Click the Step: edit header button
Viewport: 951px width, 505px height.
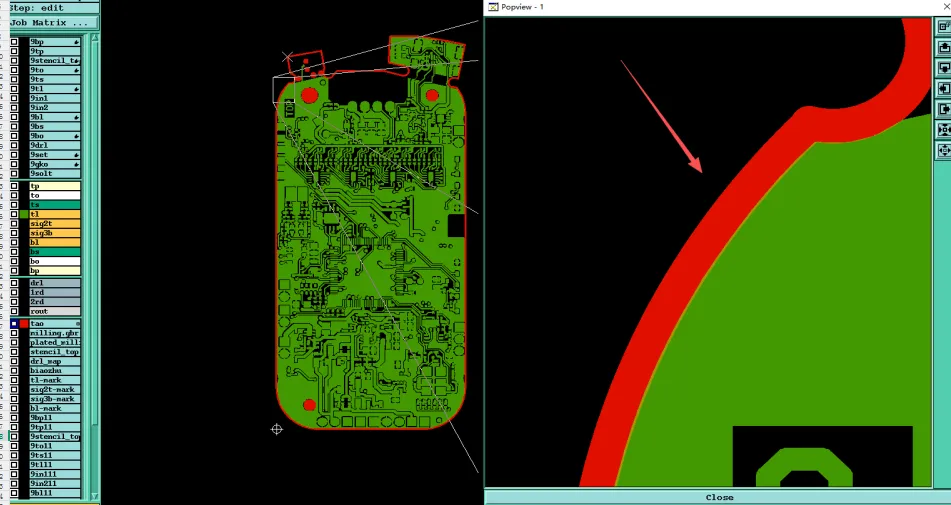pyautogui.click(x=53, y=8)
